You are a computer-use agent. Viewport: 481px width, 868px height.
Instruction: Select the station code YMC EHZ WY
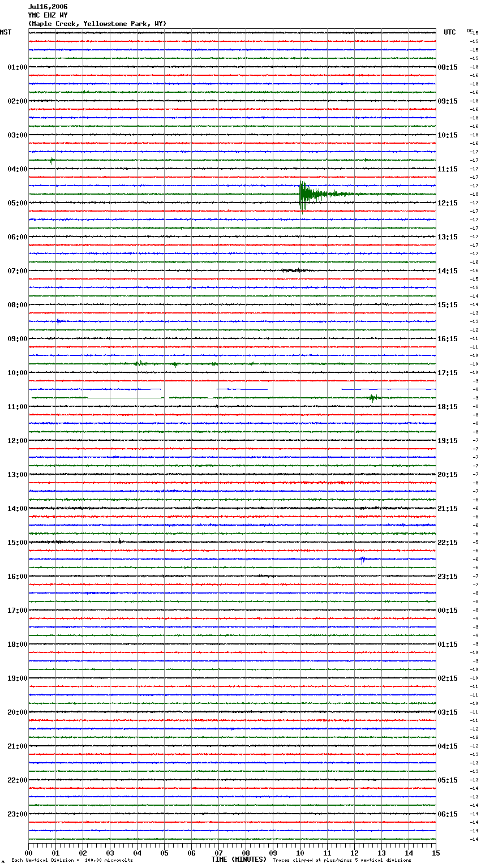(x=48, y=15)
